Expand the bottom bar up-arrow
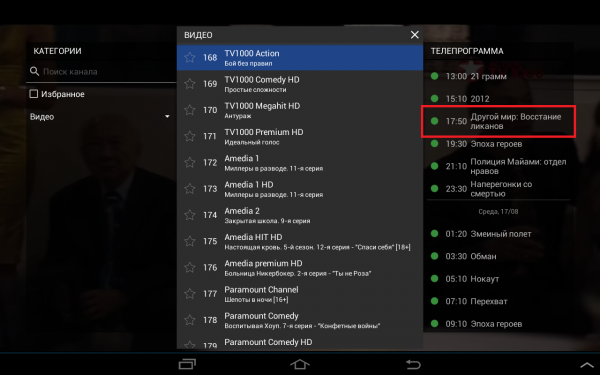 588,365
